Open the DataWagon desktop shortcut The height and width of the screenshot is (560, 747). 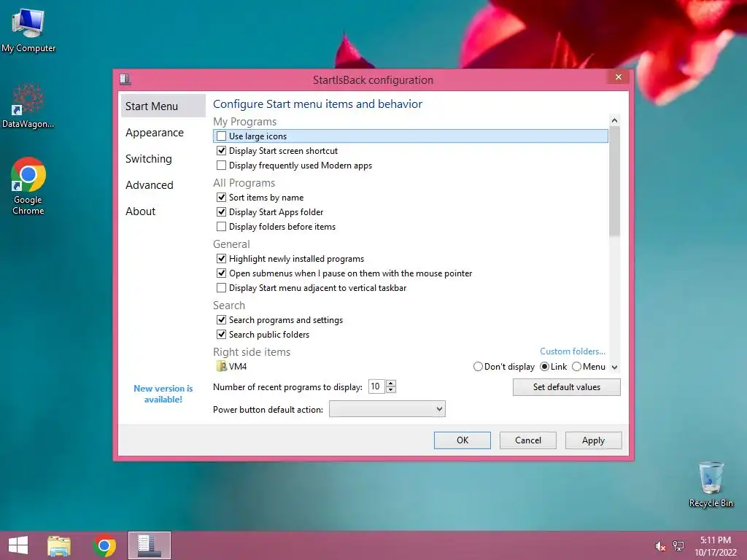(x=28, y=106)
